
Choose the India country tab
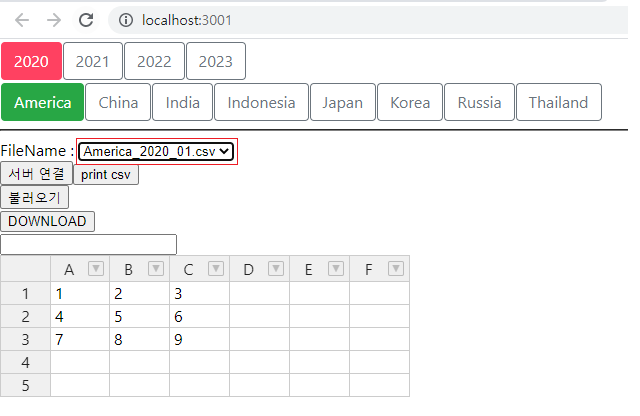point(182,102)
